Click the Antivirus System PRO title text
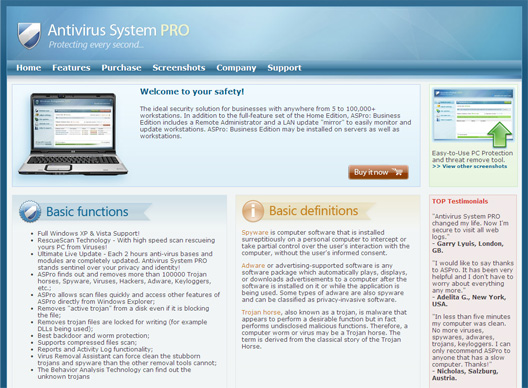This screenshot has width=528, height=388. pos(119,30)
